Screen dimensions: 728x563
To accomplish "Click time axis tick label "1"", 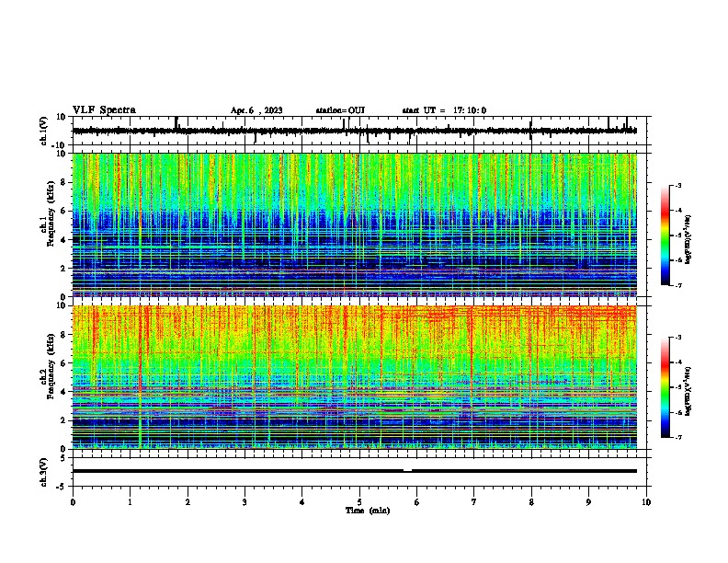I will (x=130, y=502).
